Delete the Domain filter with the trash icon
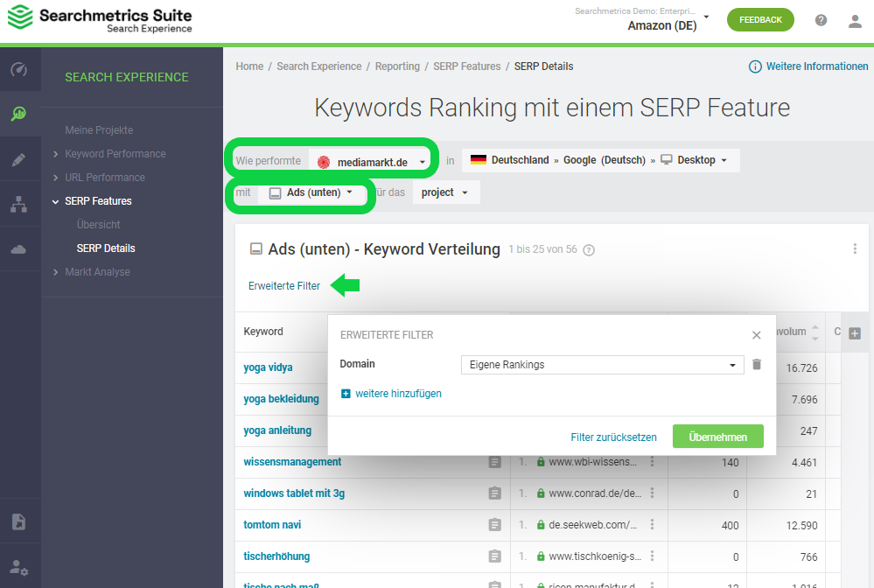This screenshot has width=874, height=588. coord(757,365)
